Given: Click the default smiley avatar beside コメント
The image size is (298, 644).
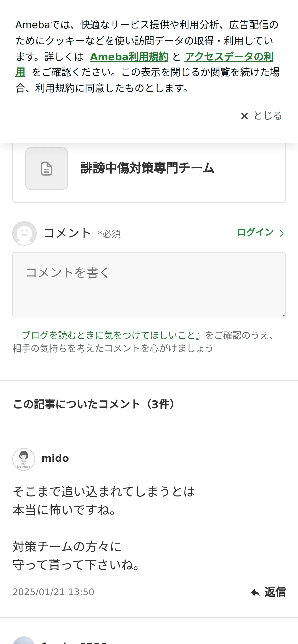Looking at the screenshot, I should (24, 233).
